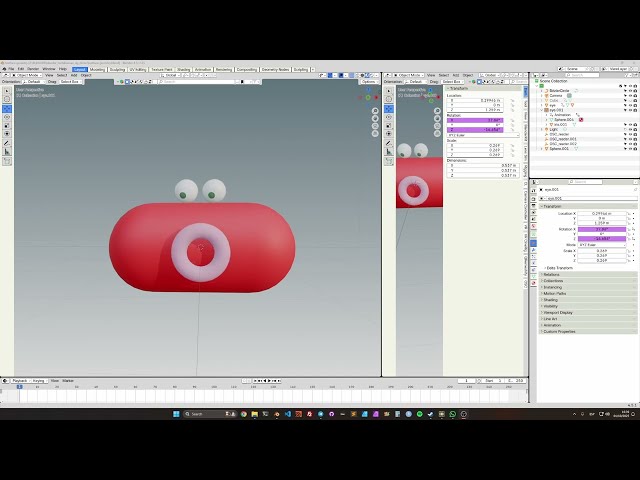Toggle Light visibility eye in outliner
Screen dimensions: 640x480
[x=630, y=129]
